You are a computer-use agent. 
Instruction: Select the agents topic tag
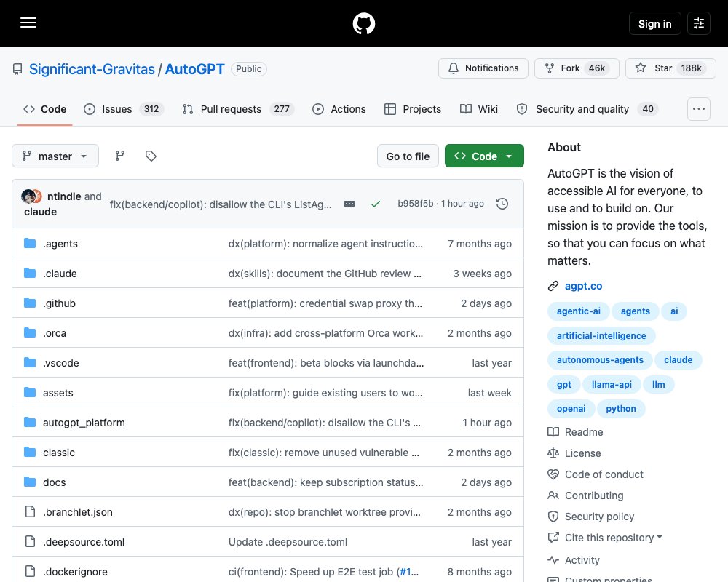pyautogui.click(x=635, y=311)
